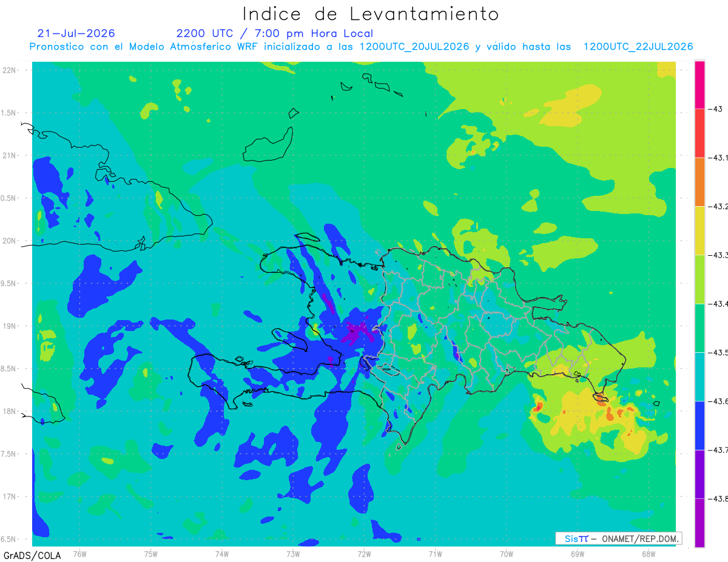Click the '17N' latitude label
Image resolution: width=728 pixels, height=562 pixels.
[10, 497]
